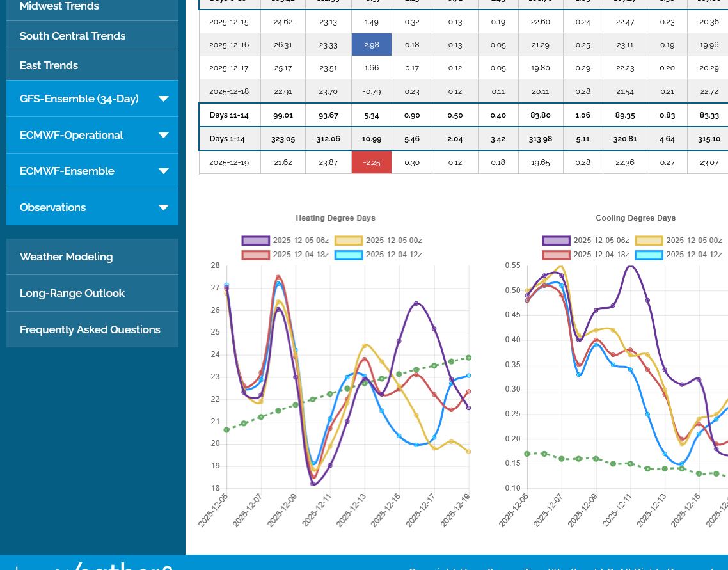Screen dimensions: 728x570
Task: Expand the GFS-Ensemble (34-Day) arrow
Action: 163,99
